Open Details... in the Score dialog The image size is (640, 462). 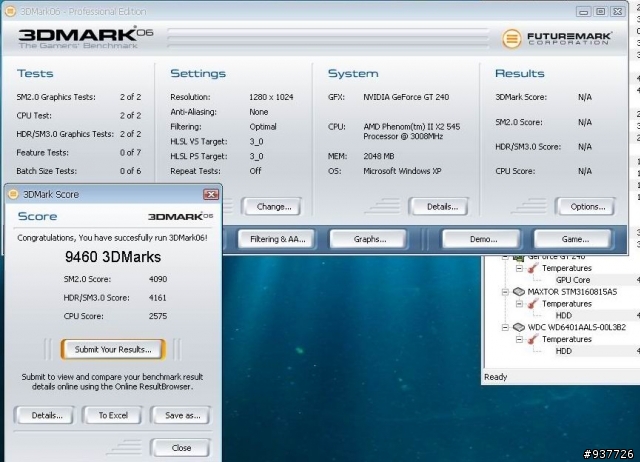[x=44, y=415]
